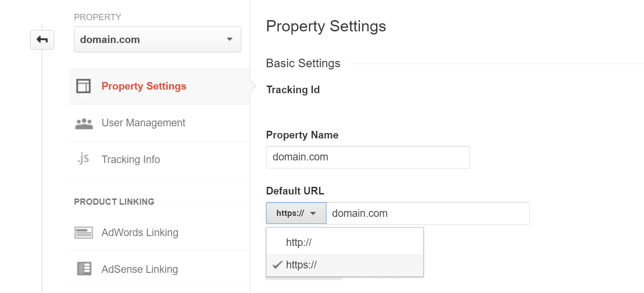The height and width of the screenshot is (293, 644).
Task: Click the back arrow icon
Action: (x=42, y=39)
